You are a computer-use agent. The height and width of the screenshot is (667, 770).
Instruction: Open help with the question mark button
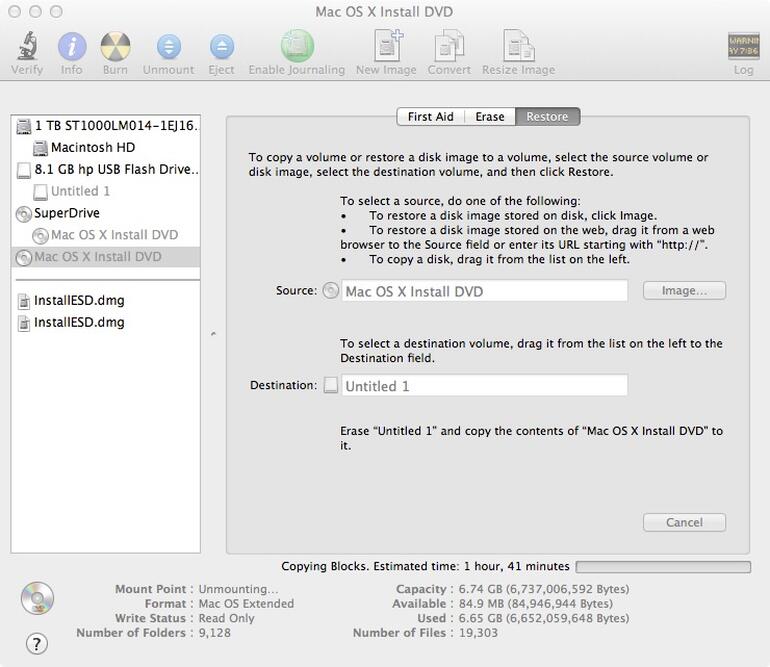[37, 643]
